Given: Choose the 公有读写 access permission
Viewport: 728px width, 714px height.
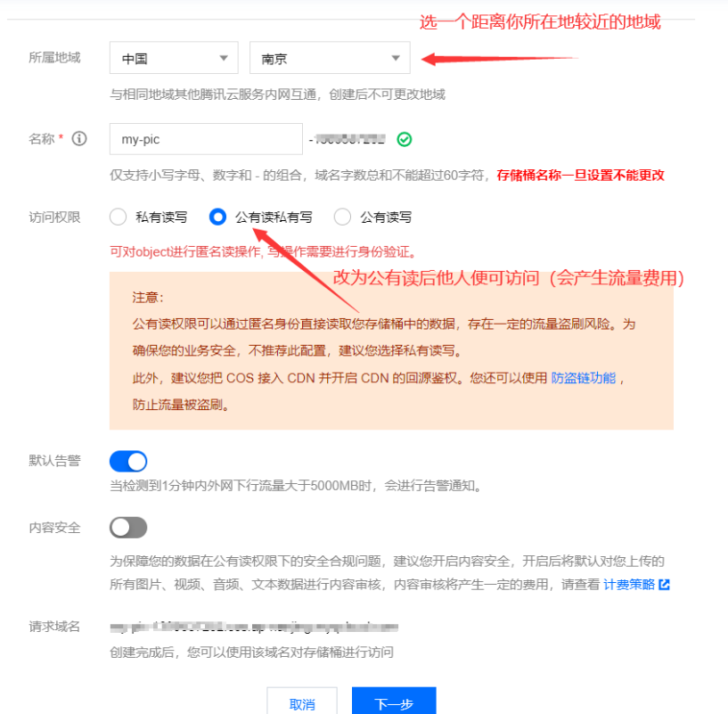Looking at the screenshot, I should click(x=342, y=217).
